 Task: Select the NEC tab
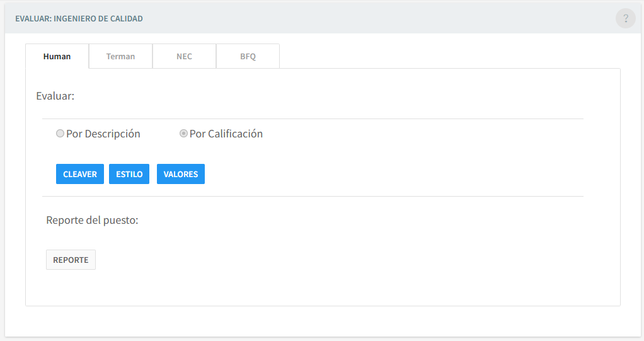[184, 56]
